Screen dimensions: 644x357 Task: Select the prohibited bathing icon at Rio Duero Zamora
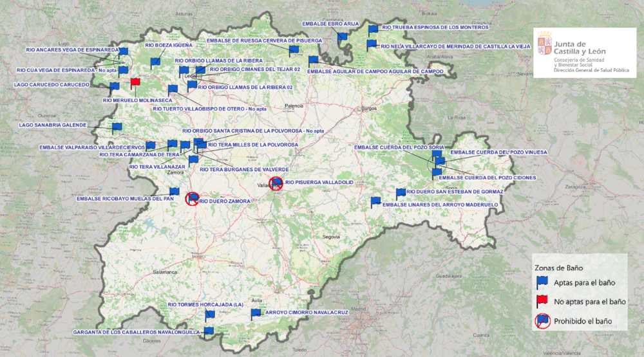point(192,199)
